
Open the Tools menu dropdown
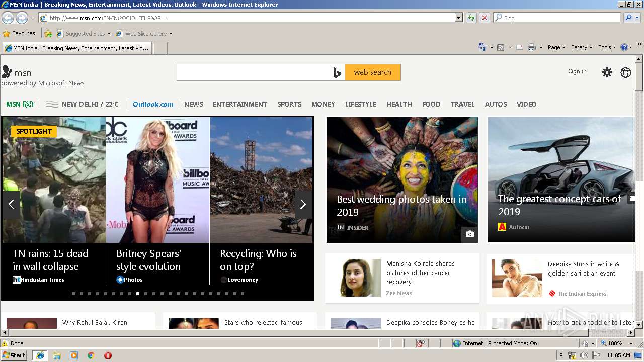pos(607,47)
